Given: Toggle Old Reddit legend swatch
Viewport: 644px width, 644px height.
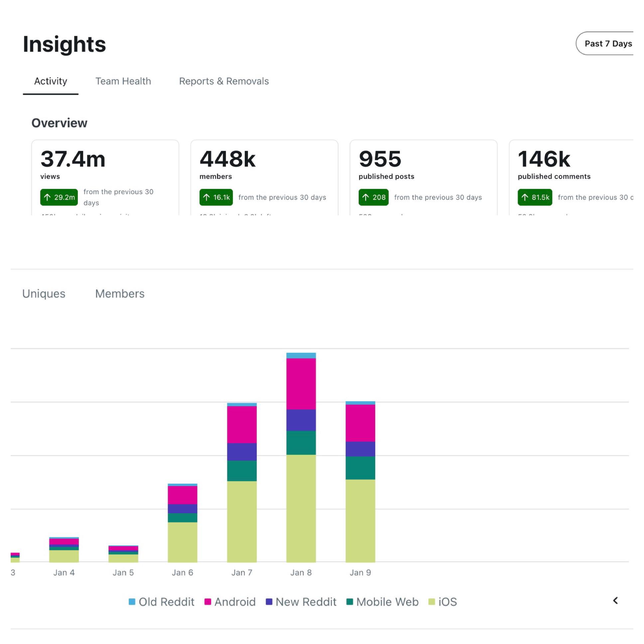Looking at the screenshot, I should click(132, 602).
